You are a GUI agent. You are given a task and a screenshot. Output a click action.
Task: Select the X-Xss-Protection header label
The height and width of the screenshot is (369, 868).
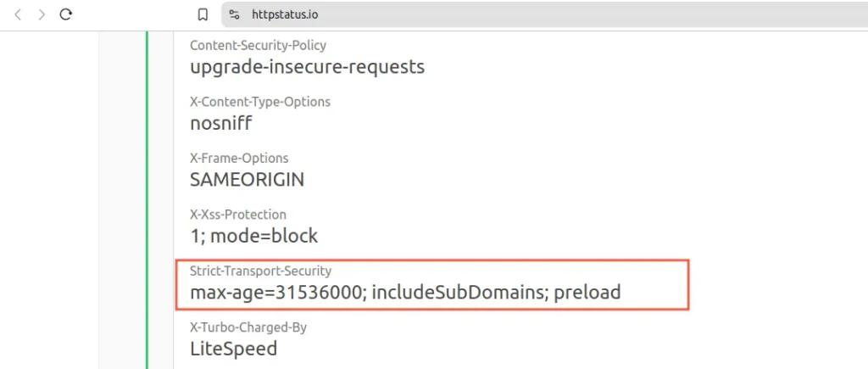tap(238, 215)
